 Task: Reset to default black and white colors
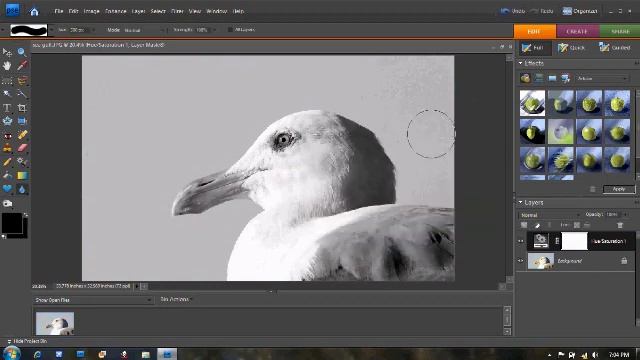pos(4,236)
